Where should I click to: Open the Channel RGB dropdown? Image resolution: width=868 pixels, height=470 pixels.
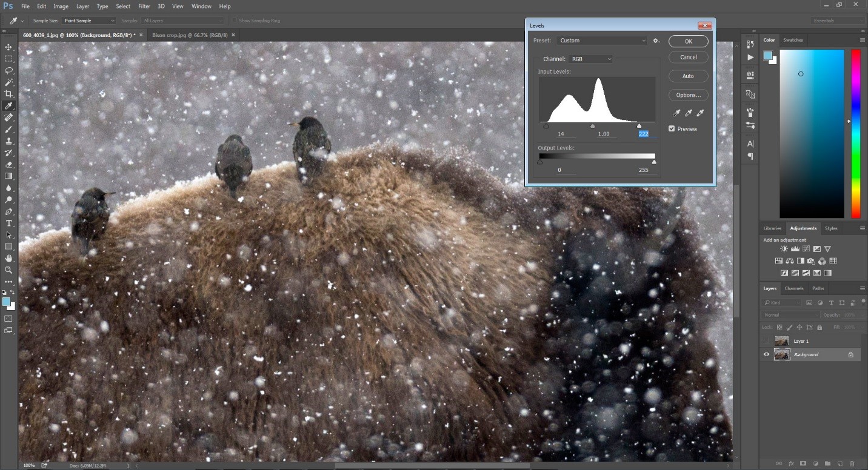(x=590, y=59)
